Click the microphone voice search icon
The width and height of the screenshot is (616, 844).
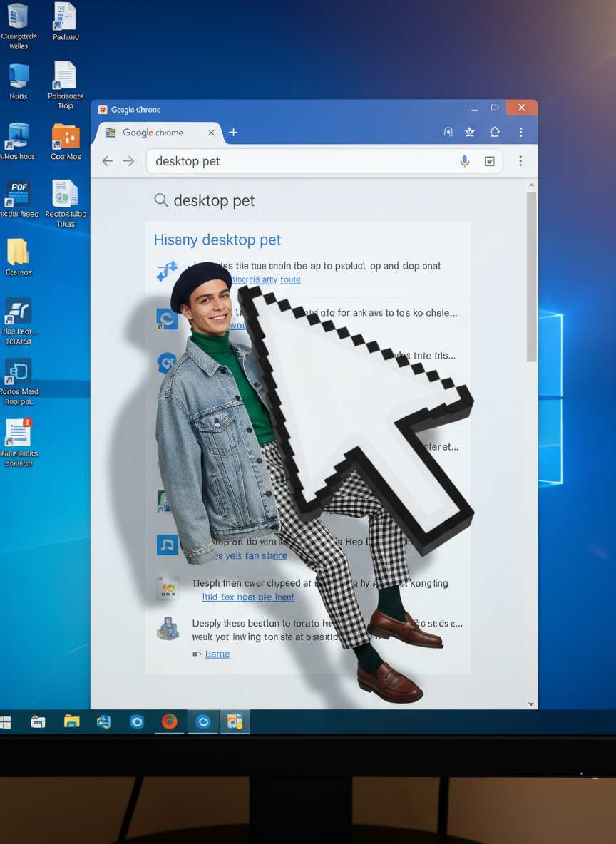click(x=465, y=161)
